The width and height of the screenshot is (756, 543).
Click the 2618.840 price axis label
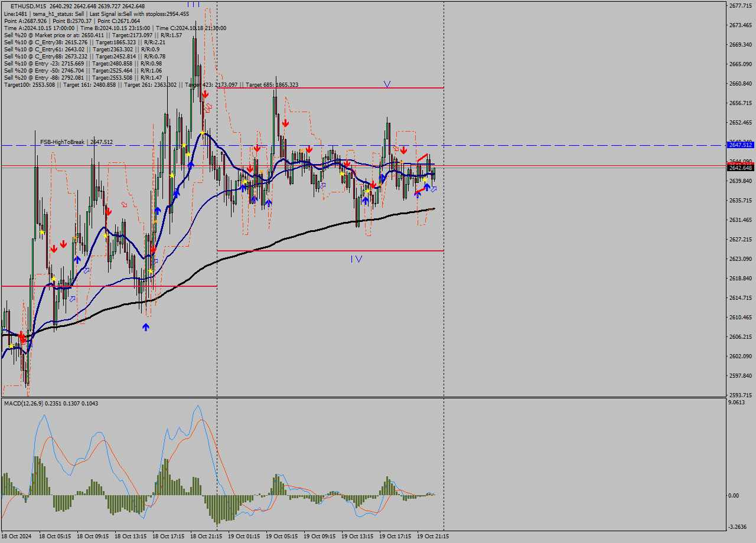(x=740, y=279)
